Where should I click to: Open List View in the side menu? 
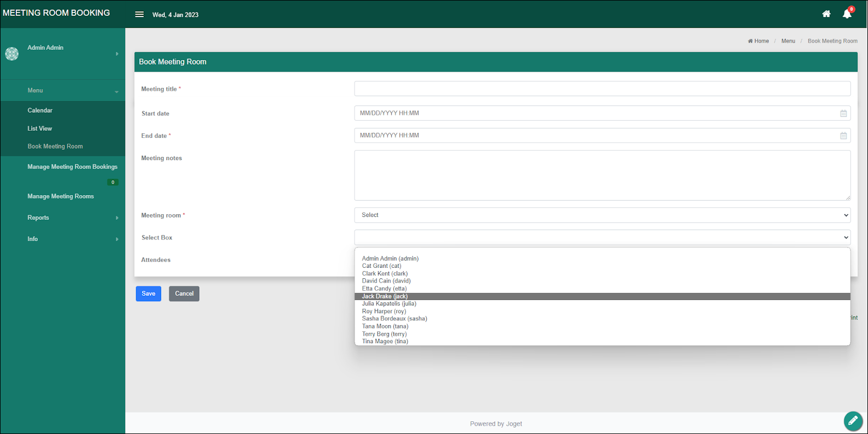40,128
